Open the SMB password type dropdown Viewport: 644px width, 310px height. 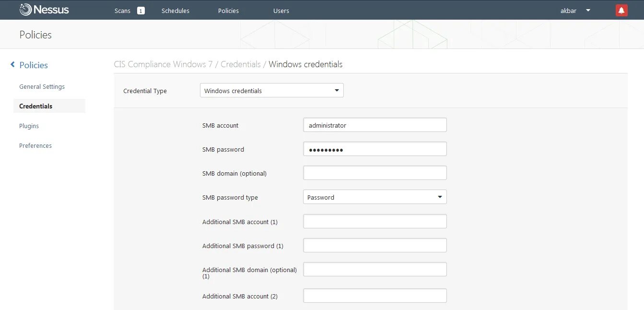[375, 197]
